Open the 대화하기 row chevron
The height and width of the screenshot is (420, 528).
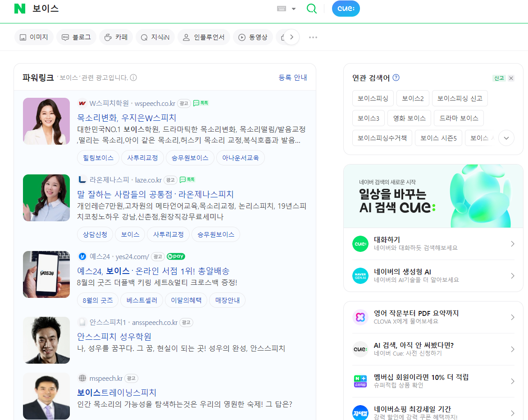tap(513, 243)
